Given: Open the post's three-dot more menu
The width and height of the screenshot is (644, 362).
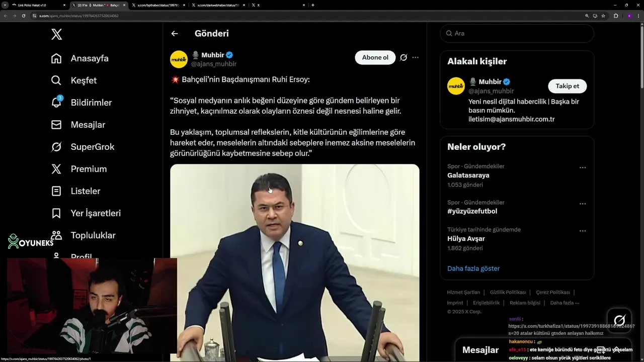Looking at the screenshot, I should pos(416,57).
